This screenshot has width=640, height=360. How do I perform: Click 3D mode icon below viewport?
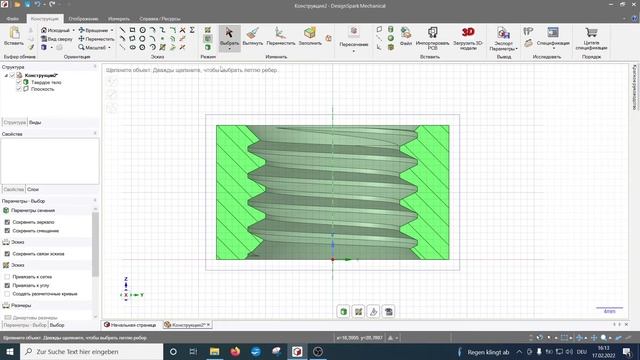pyautogui.click(x=343, y=312)
